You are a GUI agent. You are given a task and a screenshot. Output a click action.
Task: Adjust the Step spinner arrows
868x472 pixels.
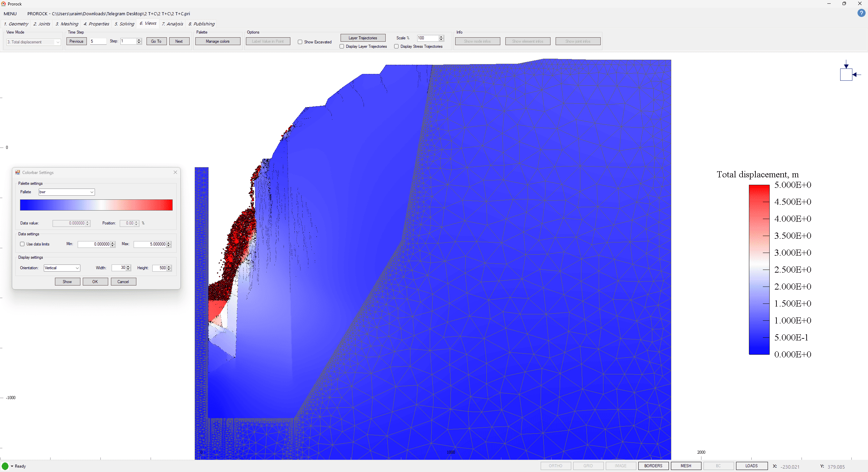click(139, 41)
